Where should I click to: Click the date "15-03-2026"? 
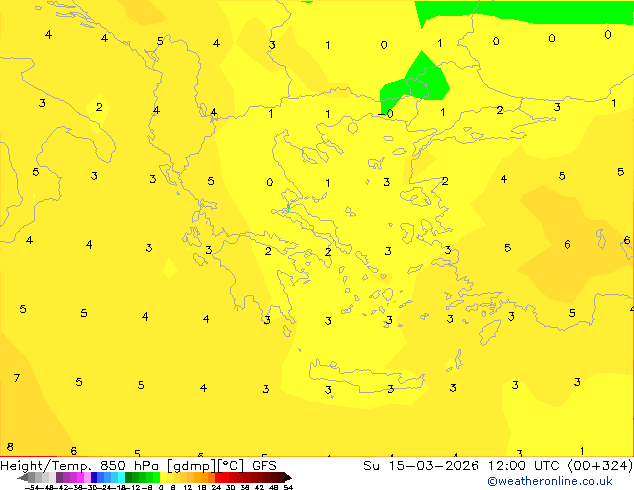(x=434, y=466)
